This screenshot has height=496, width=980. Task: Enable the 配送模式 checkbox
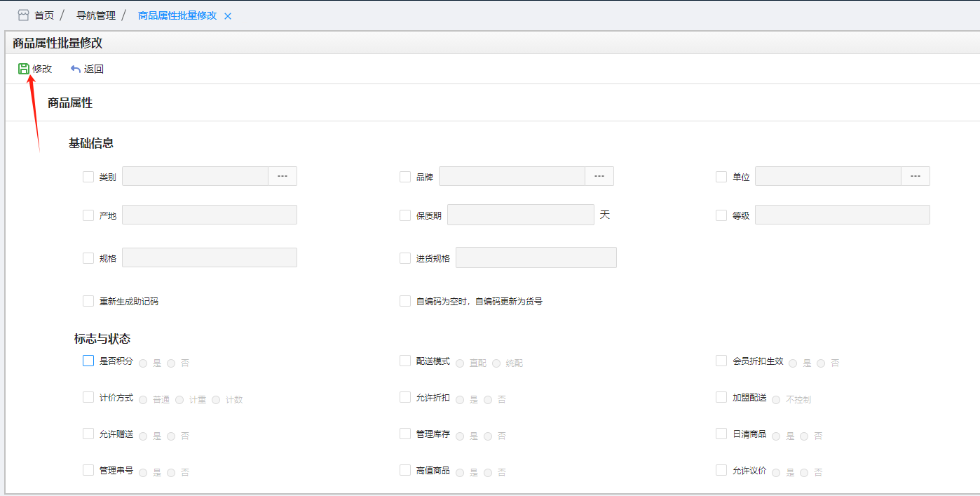[405, 361]
